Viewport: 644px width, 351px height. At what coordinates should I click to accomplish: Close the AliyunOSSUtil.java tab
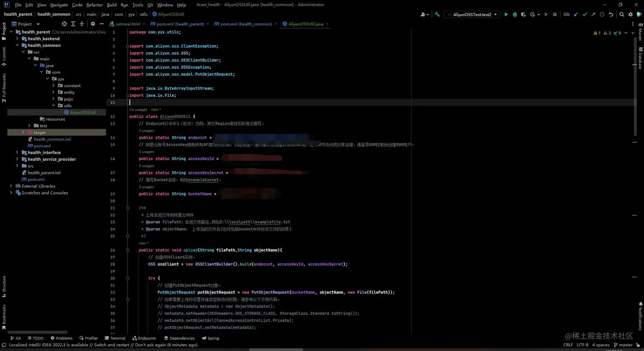(327, 24)
